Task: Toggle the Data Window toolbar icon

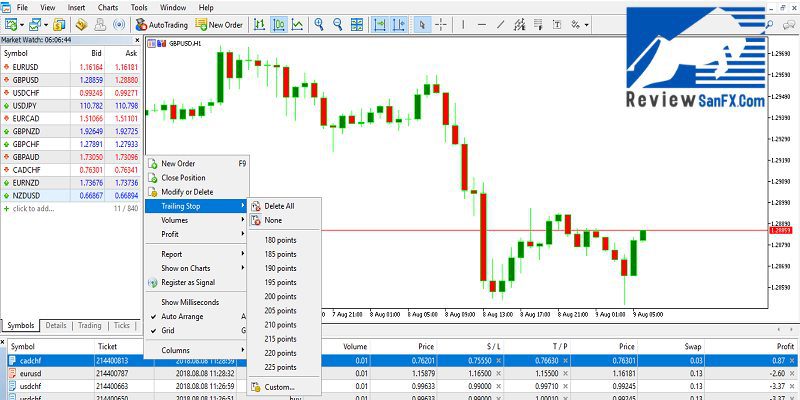Action: (x=82, y=24)
